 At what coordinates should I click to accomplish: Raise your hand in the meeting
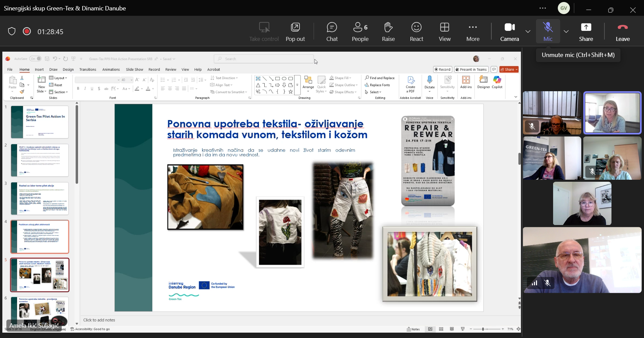(388, 32)
